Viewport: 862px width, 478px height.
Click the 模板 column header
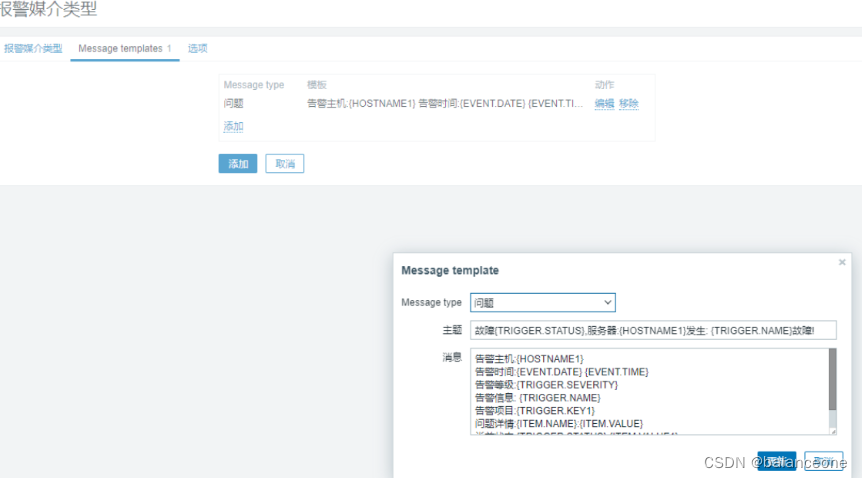[x=317, y=85]
